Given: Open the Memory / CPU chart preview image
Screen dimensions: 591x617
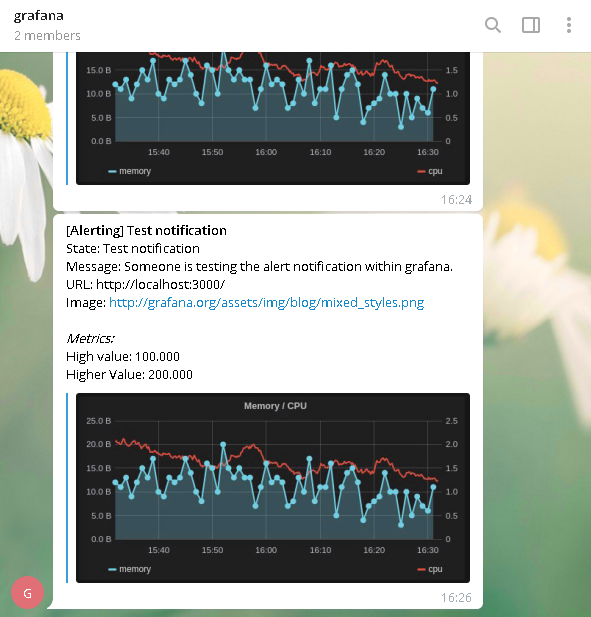Looking at the screenshot, I should (x=273, y=488).
